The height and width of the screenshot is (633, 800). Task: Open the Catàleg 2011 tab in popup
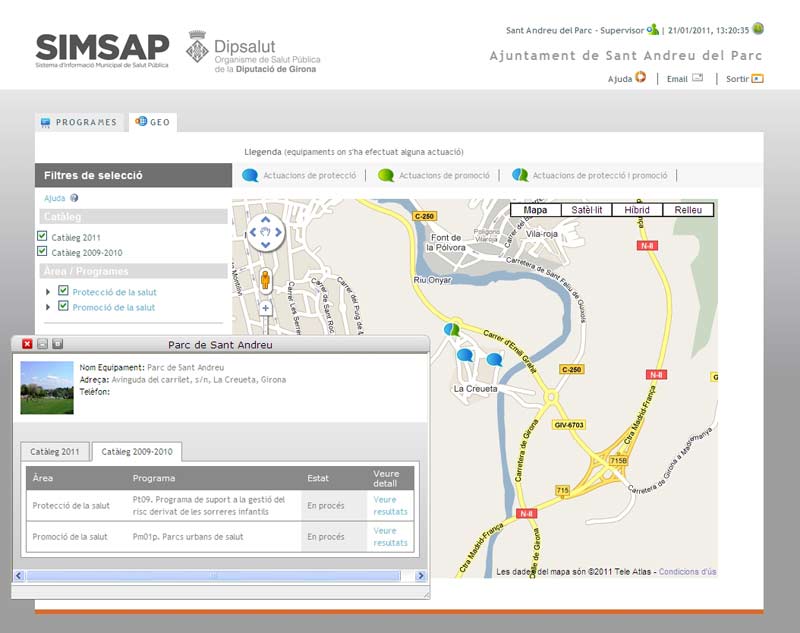(55, 451)
